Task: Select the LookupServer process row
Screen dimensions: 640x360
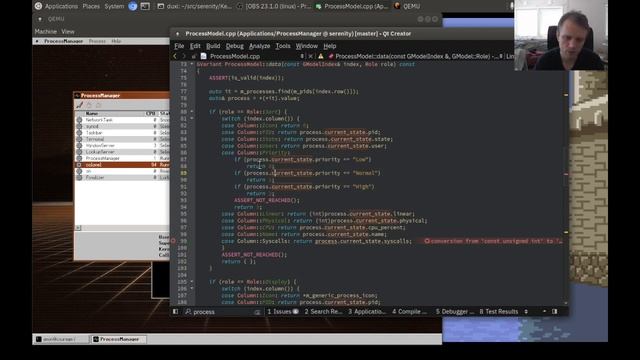Action: [122, 152]
